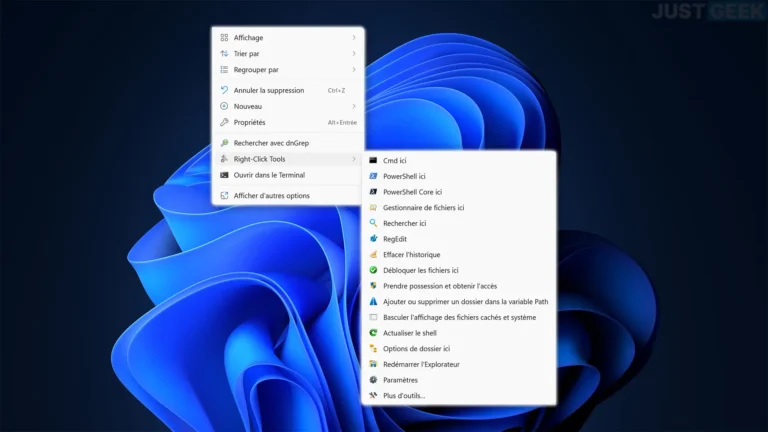Click the Effacer l'historique eraser icon

373,254
